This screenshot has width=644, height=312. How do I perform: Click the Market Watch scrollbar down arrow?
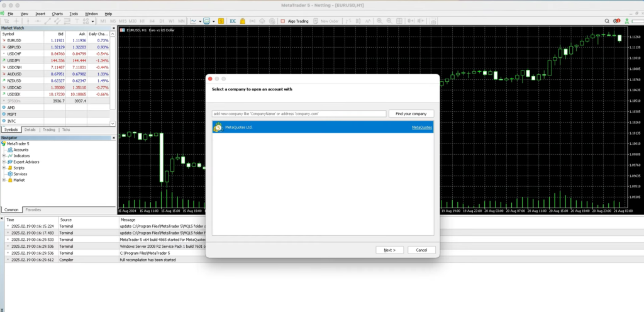[113, 123]
